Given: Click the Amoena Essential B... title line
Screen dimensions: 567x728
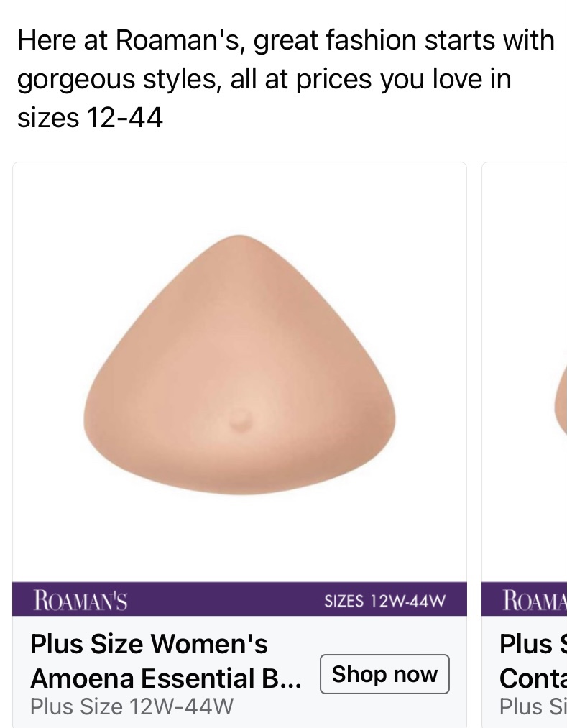Looking at the screenshot, I should click(166, 678).
